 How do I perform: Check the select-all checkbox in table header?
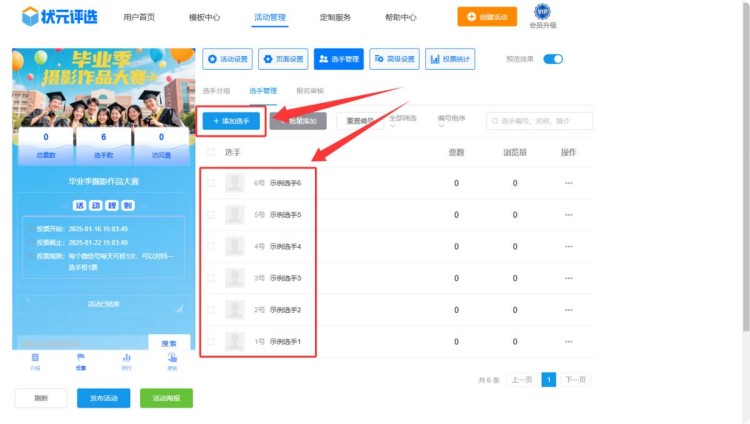pos(210,152)
